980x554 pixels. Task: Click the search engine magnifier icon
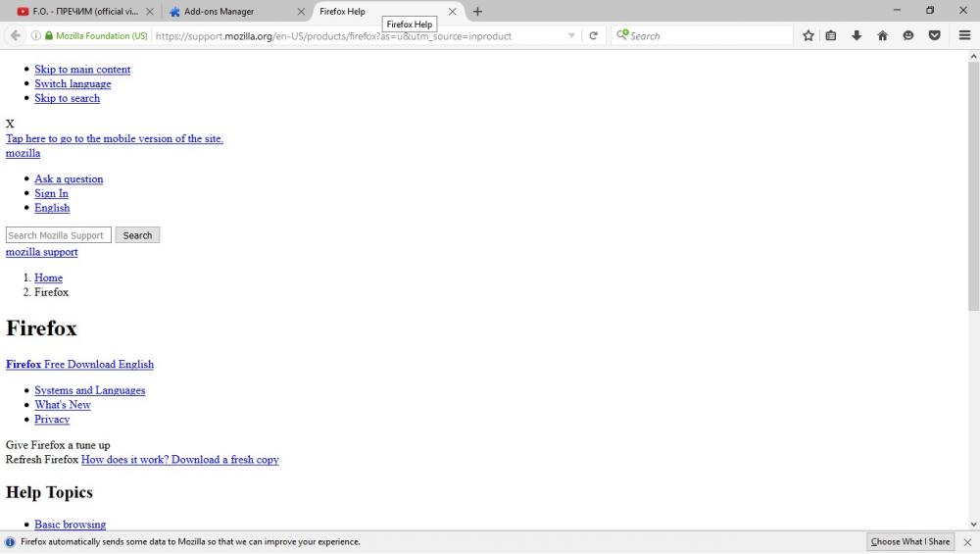coord(622,35)
